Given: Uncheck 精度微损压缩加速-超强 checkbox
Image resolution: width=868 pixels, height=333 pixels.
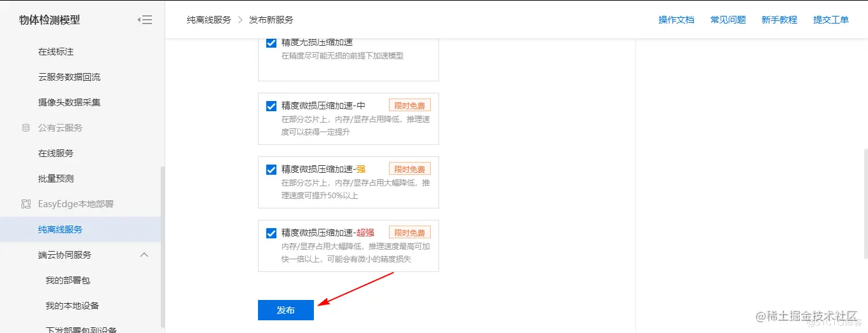Looking at the screenshot, I should click(271, 233).
